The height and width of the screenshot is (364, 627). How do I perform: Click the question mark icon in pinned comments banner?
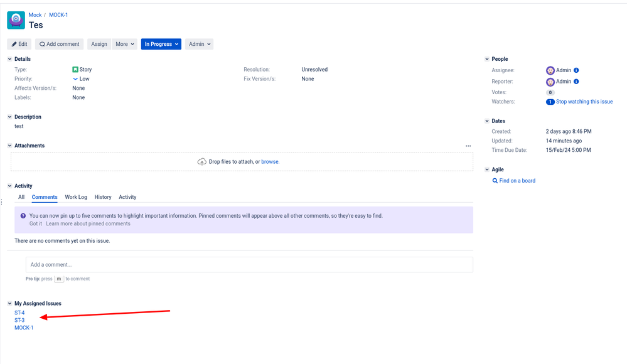click(23, 216)
